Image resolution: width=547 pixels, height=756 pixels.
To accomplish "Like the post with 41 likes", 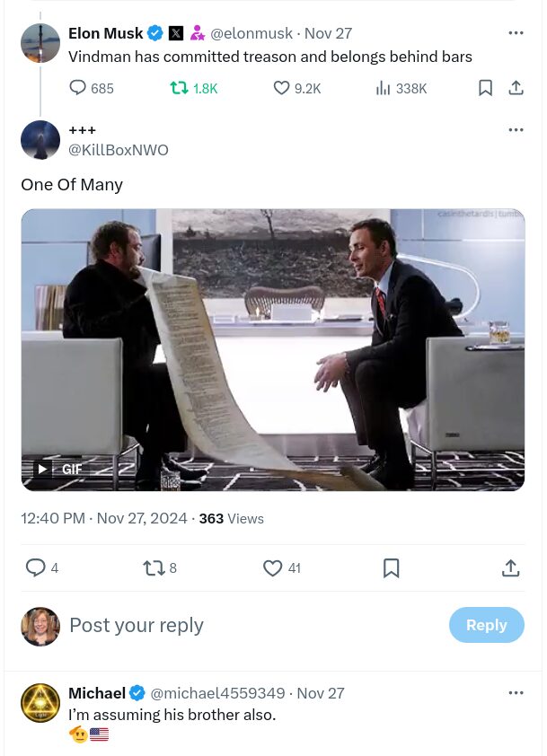I will pyautogui.click(x=273, y=567).
